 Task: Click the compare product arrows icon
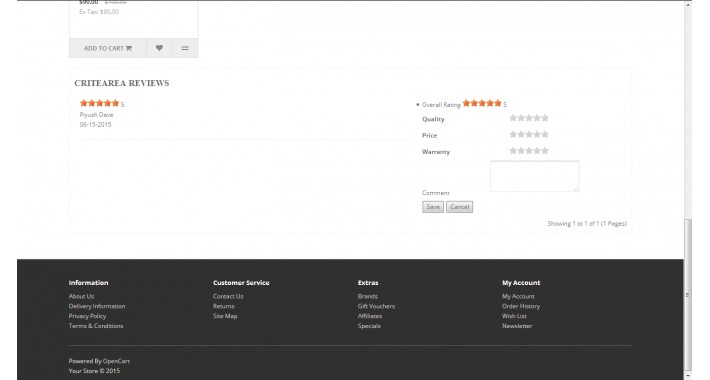185,48
